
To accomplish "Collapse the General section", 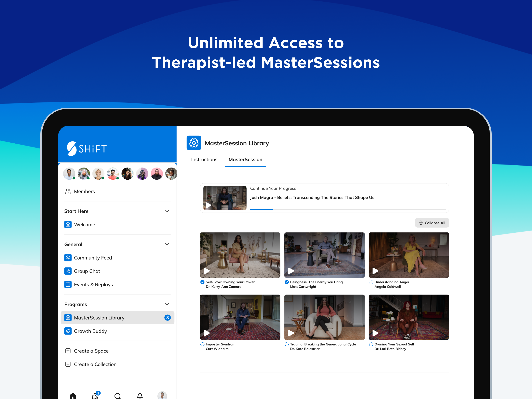I will click(x=167, y=244).
